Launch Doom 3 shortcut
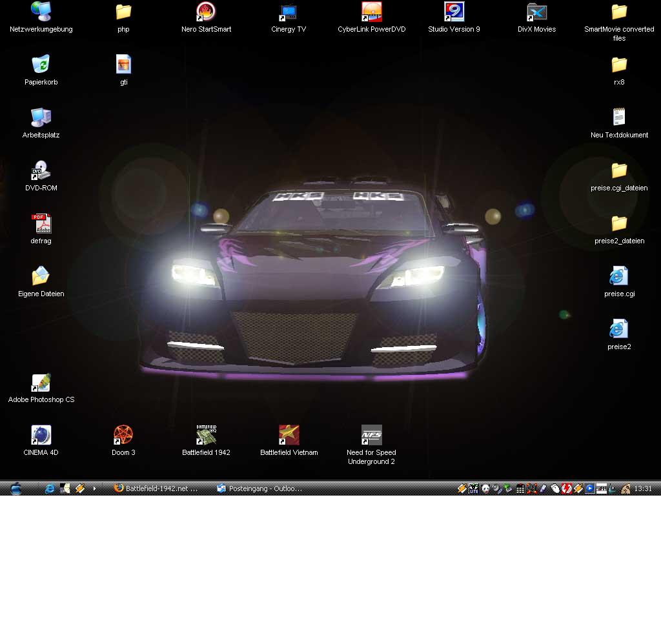The height and width of the screenshot is (644, 661). pyautogui.click(x=123, y=441)
